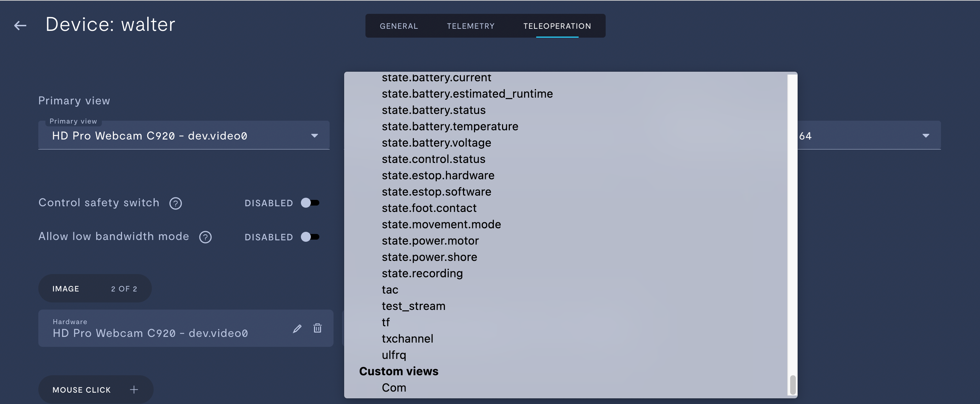980x404 pixels.
Task: Open the Primary view dropdown
Action: click(x=184, y=136)
